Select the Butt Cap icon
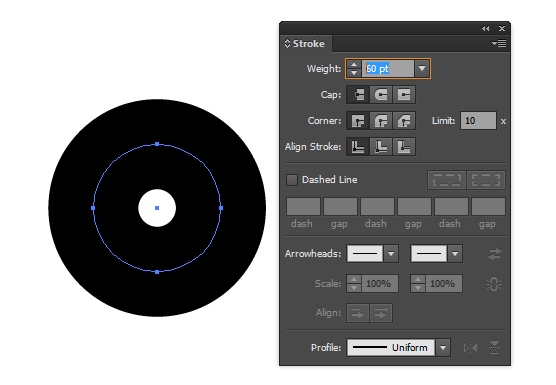The height and width of the screenshot is (385, 556). [x=358, y=95]
